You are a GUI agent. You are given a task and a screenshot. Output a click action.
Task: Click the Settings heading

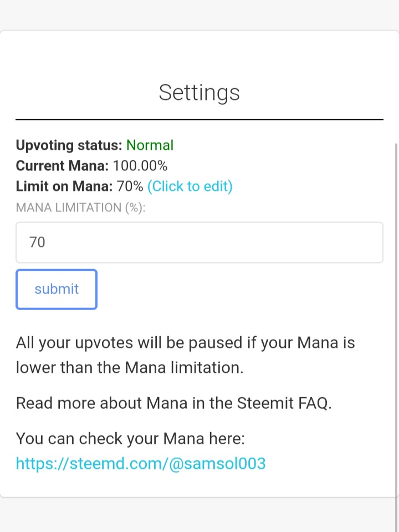pos(199,92)
